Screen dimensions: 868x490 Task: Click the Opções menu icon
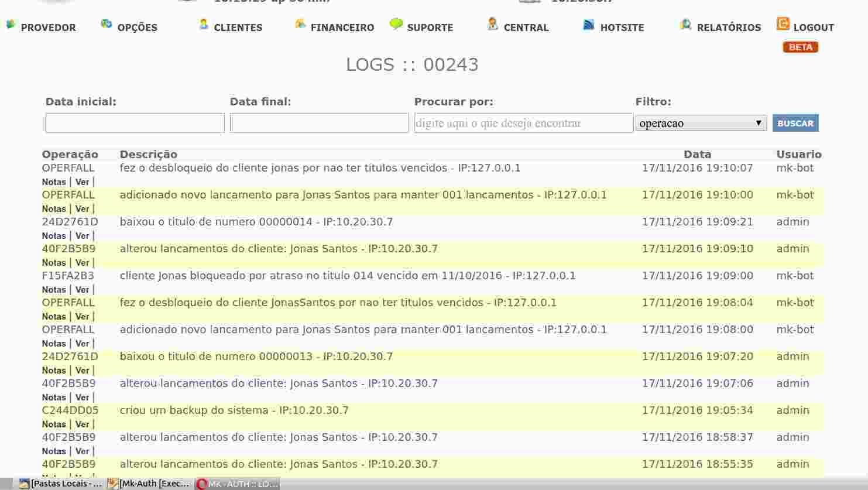106,24
